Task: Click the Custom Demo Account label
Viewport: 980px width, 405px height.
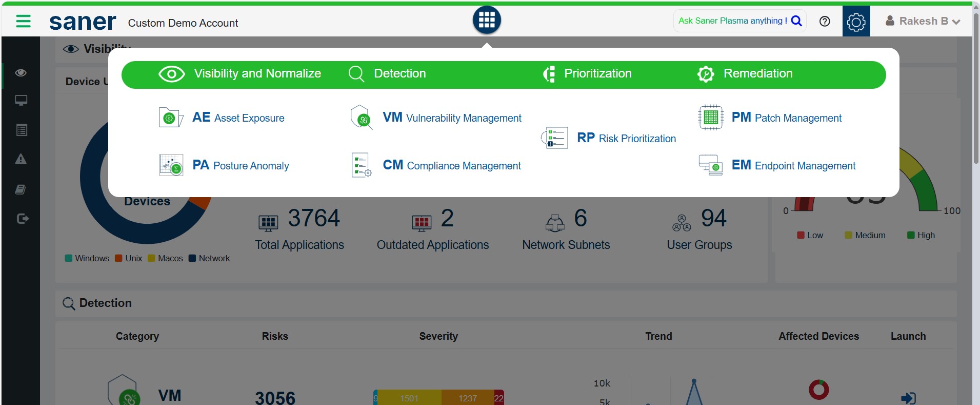Action: tap(183, 23)
